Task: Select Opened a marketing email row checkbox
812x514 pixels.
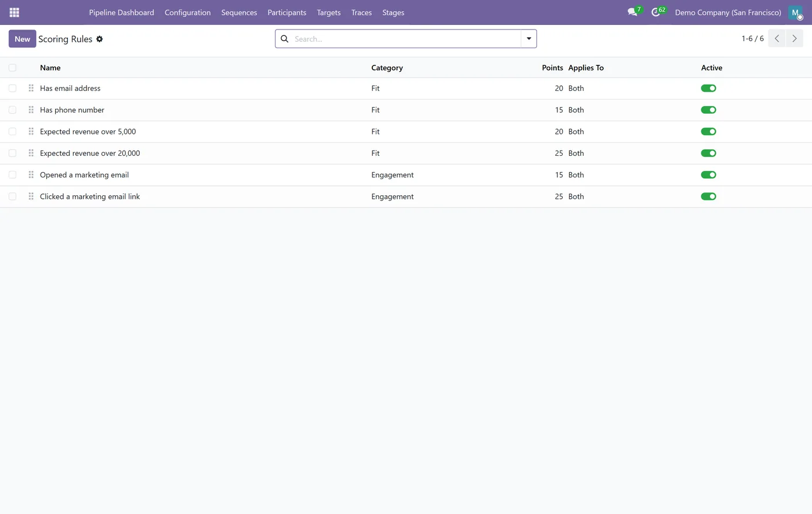Action: pyautogui.click(x=12, y=174)
